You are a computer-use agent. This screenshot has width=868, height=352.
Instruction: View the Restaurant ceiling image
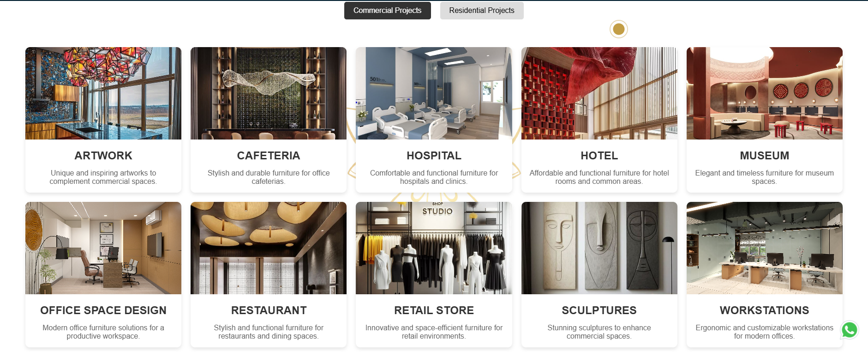click(x=269, y=248)
